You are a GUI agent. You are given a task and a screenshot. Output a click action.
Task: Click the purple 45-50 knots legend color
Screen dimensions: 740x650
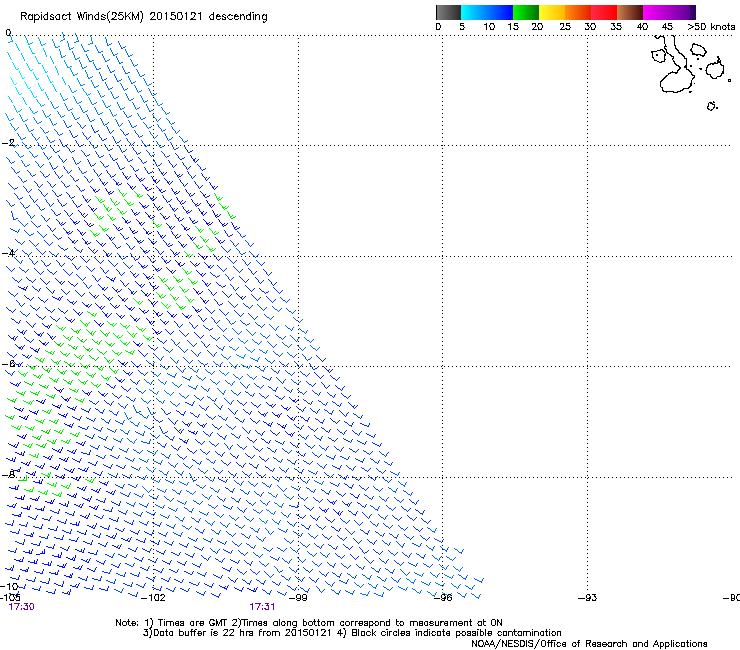point(682,12)
